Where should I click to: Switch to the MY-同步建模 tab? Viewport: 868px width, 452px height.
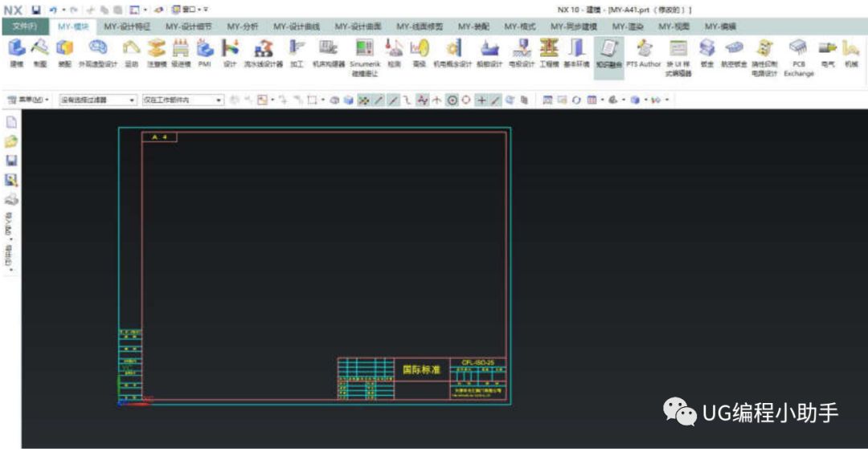(x=574, y=26)
